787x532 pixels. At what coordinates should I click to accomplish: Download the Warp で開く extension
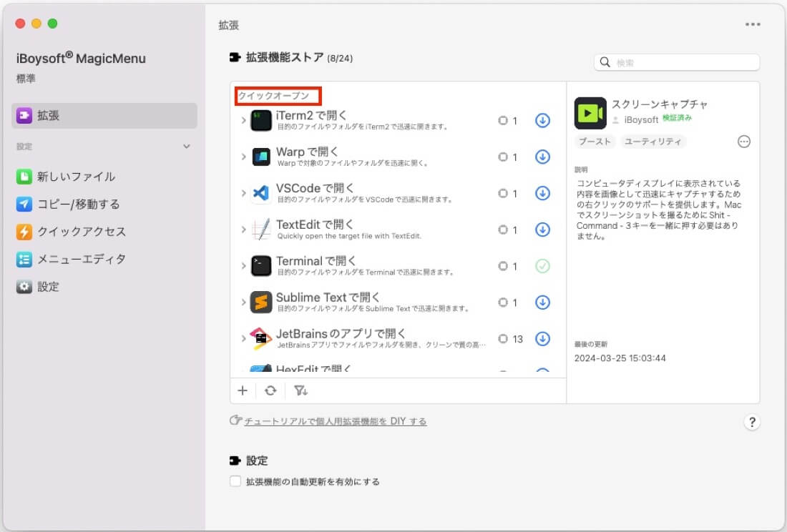[542, 157]
